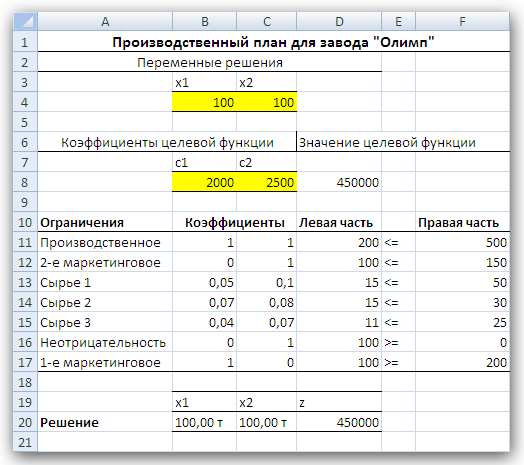This screenshot has width=524, height=465.
Task: Select coefficient 0,08 in Сырье 2 row
Action: point(267,302)
